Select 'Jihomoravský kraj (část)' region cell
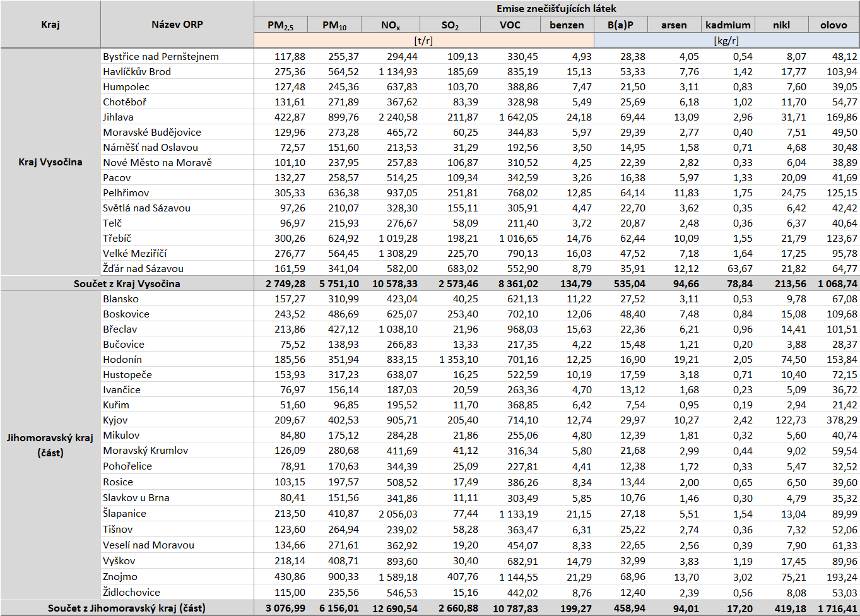 (x=50, y=445)
